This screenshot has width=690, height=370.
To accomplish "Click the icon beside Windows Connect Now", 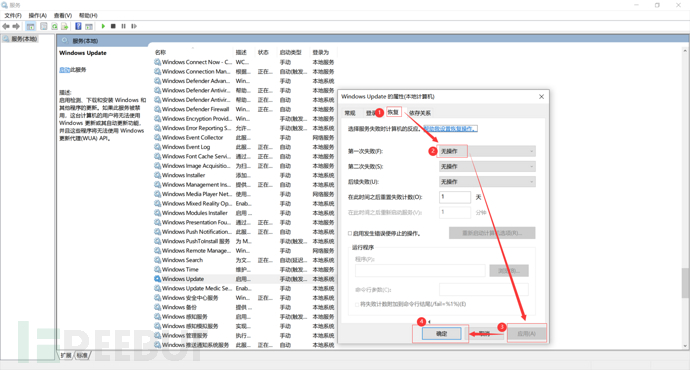I will point(157,62).
